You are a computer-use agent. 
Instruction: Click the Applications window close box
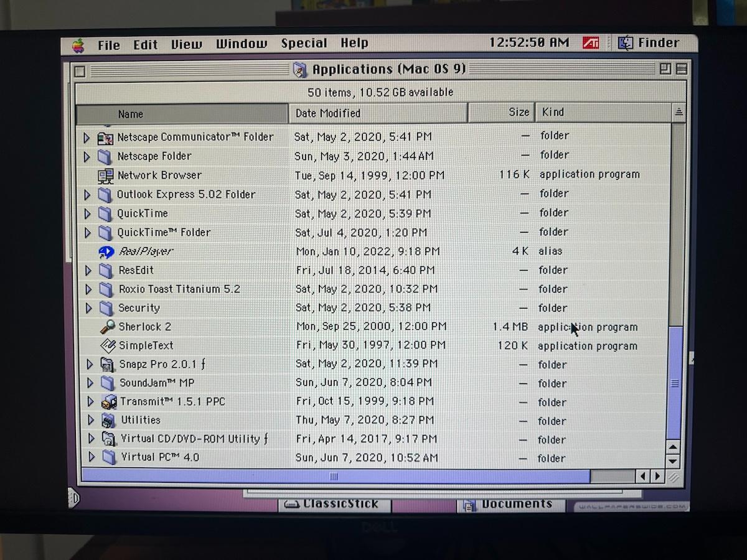coord(80,72)
